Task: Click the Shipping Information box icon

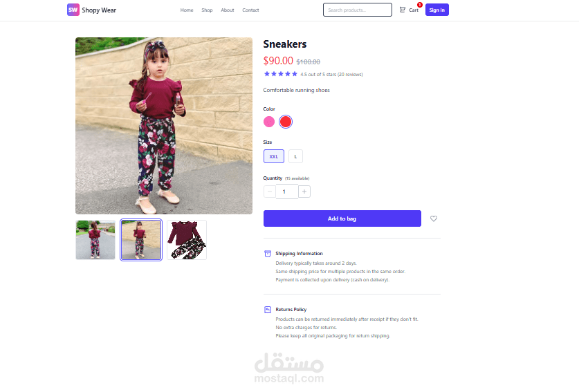Action: tap(268, 254)
